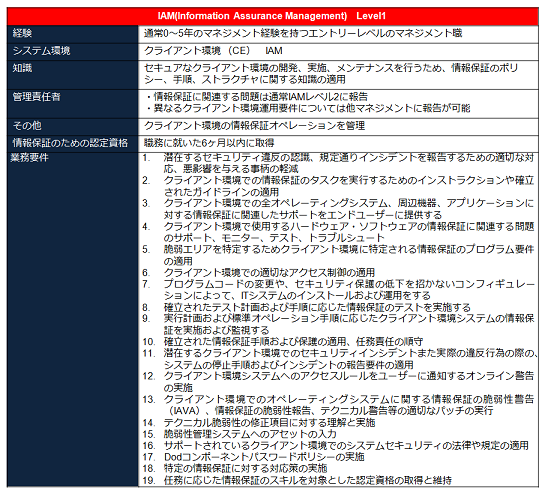Select the 管理責任者 label cell
Viewport: 545px width, 494px height.
73,104
